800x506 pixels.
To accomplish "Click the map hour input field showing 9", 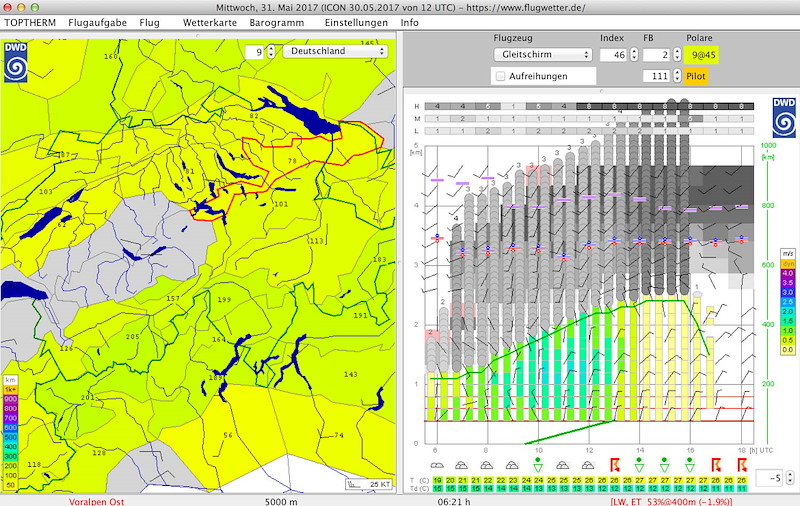I will click(254, 52).
